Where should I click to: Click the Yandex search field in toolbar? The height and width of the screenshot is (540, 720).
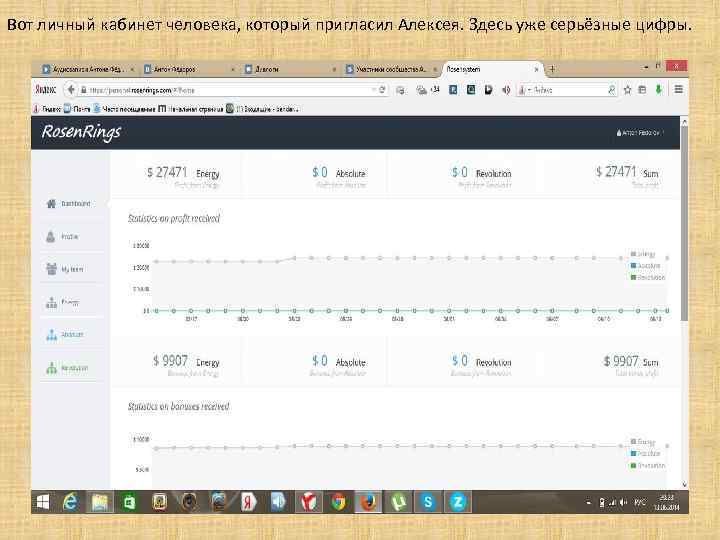(565, 90)
